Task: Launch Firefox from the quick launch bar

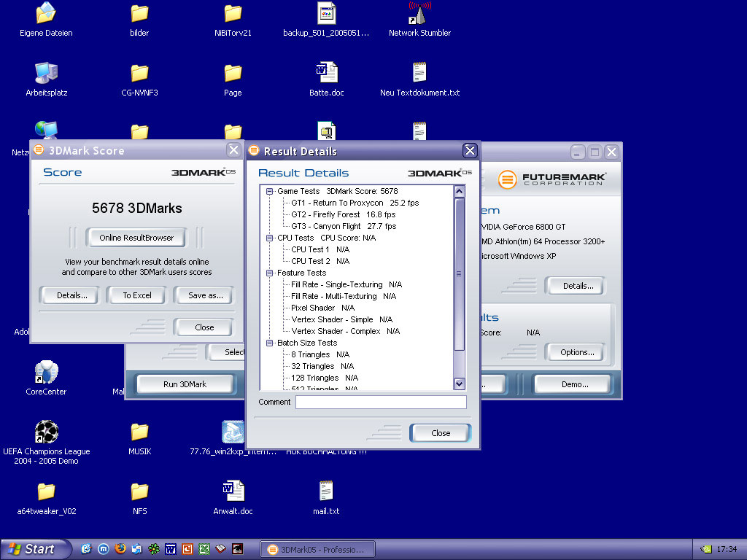Action: coord(120,549)
